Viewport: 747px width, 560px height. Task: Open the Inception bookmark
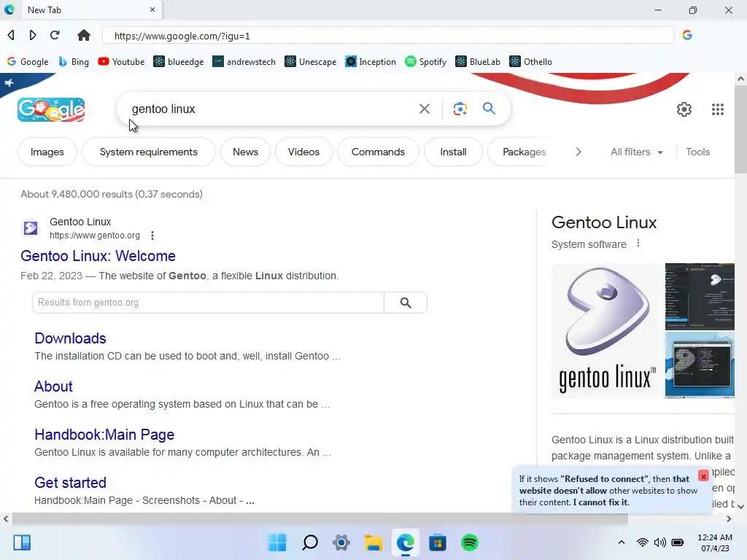371,62
